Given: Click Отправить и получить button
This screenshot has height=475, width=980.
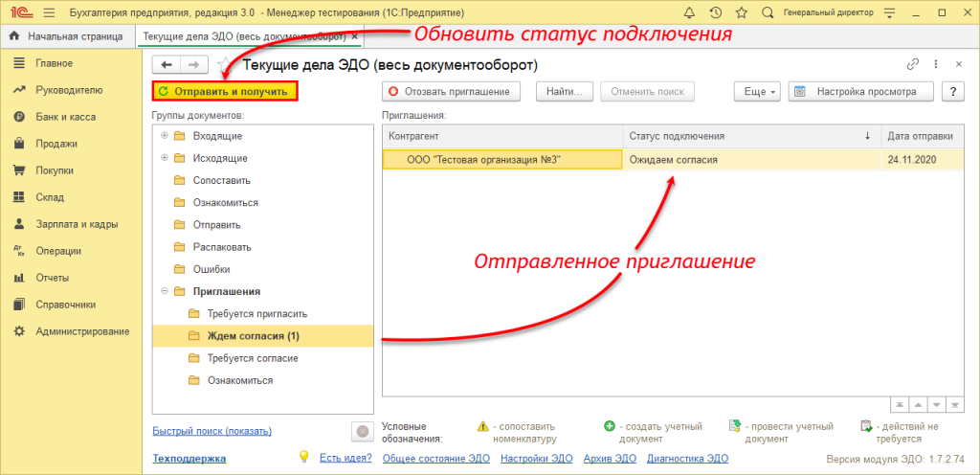Looking at the screenshot, I should pos(224,91).
